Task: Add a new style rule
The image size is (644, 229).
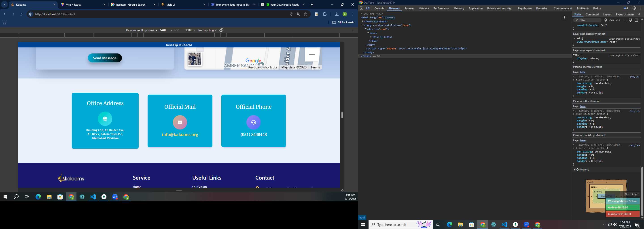Action: pyautogui.click(x=624, y=20)
